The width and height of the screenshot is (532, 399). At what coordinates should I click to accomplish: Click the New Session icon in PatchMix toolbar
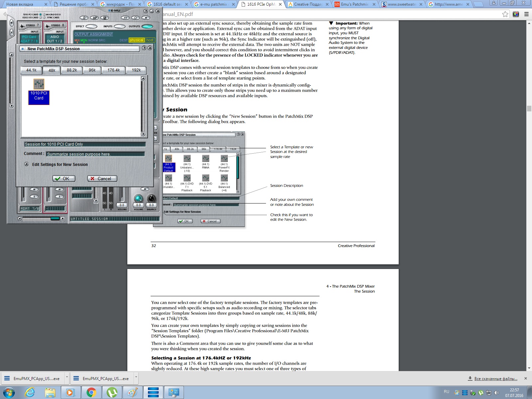pos(84,18)
